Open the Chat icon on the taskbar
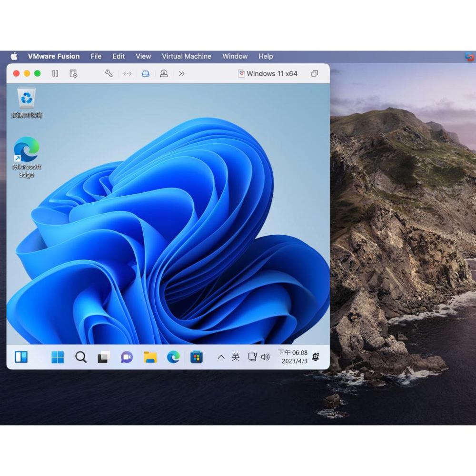476x476 pixels. (126, 357)
